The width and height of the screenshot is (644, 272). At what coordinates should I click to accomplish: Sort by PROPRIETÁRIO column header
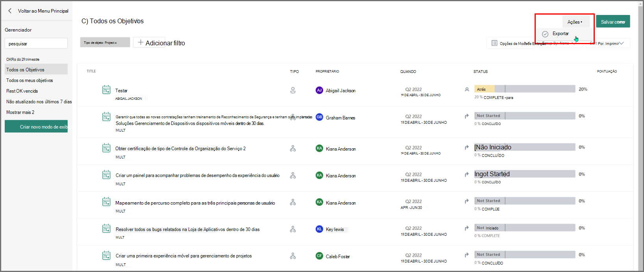point(327,72)
